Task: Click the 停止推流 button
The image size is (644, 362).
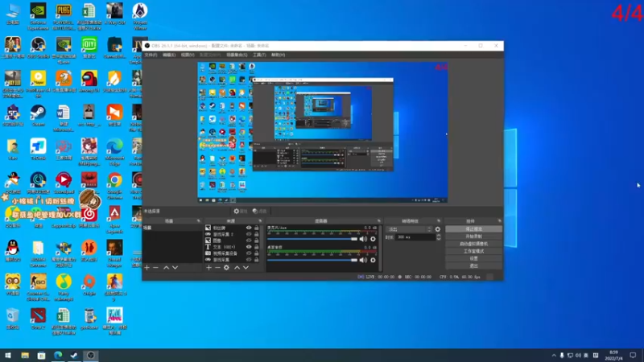Action: 473,229
